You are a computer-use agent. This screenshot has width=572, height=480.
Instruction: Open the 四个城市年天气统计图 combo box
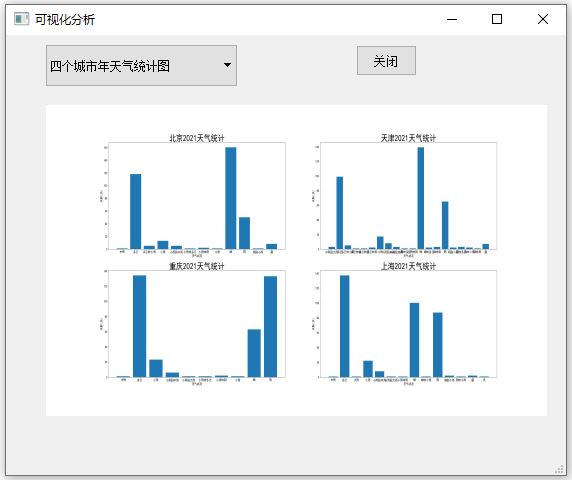[141, 66]
